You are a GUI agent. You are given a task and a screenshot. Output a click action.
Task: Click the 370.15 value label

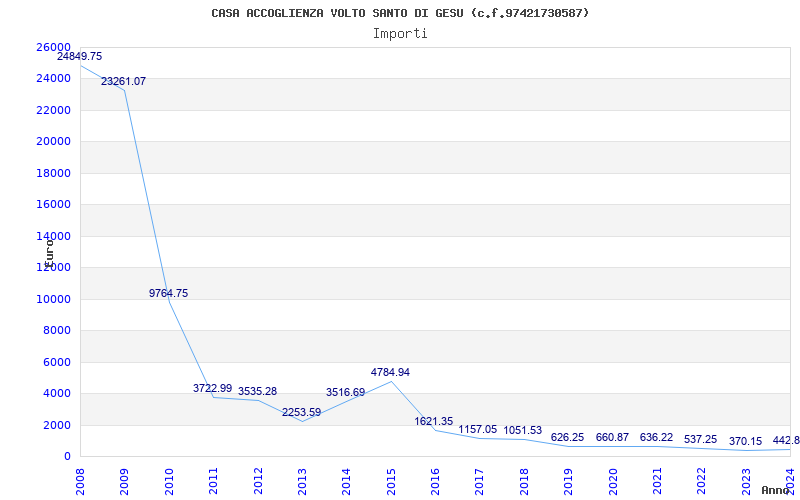click(x=745, y=441)
